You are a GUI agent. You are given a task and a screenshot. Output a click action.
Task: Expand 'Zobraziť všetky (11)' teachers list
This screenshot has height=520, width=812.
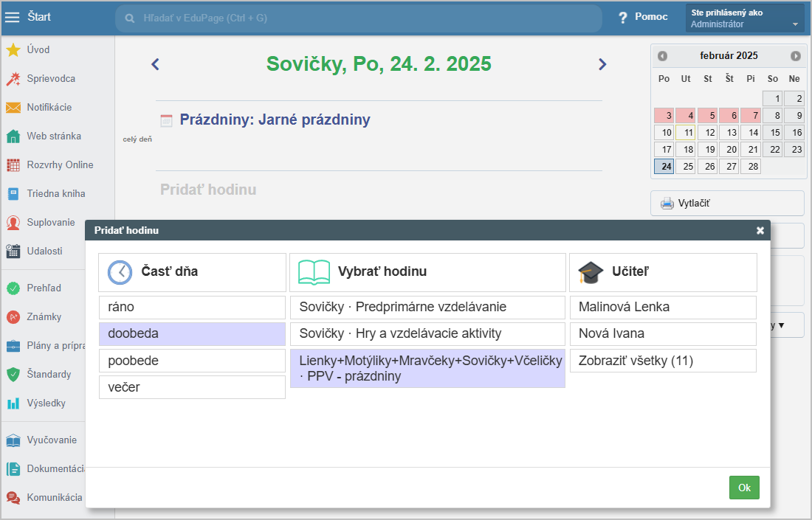coord(663,361)
